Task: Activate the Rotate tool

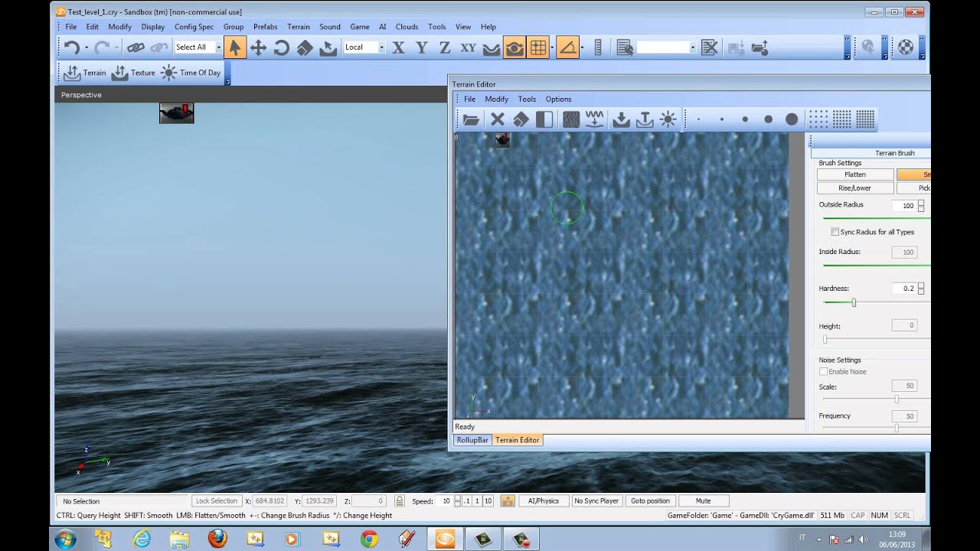Action: tap(281, 47)
